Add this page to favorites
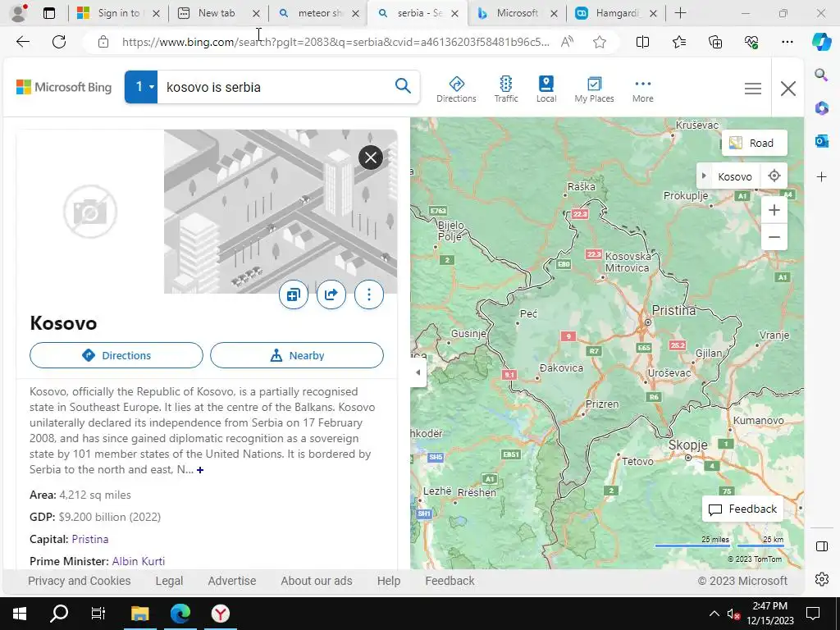 [600, 42]
